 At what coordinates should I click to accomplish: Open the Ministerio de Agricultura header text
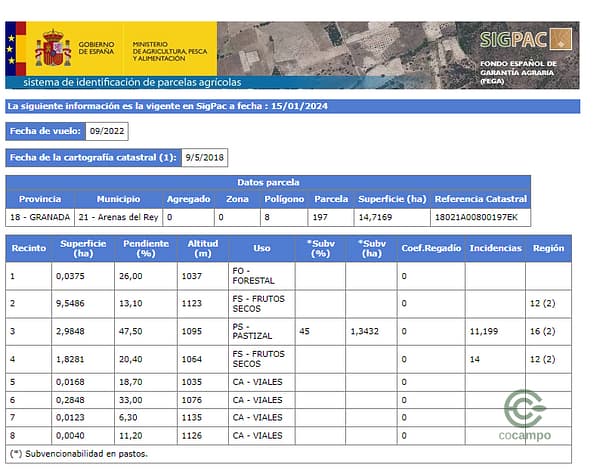[x=170, y=49]
